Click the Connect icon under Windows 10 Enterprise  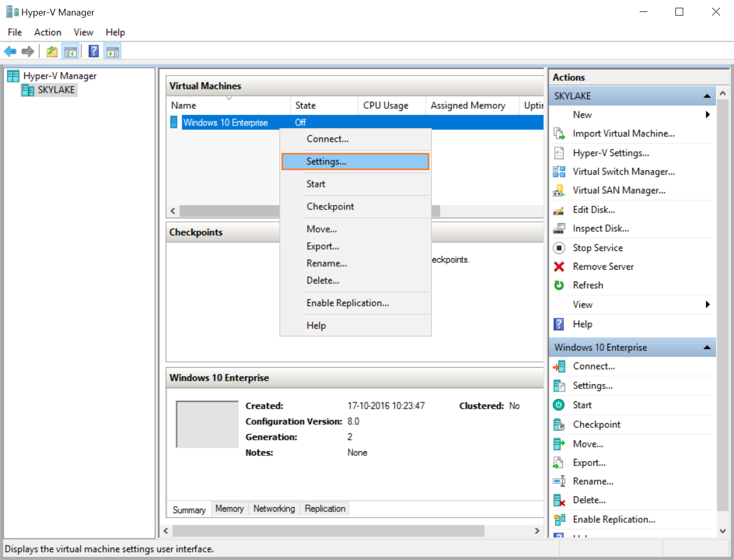pyautogui.click(x=559, y=367)
